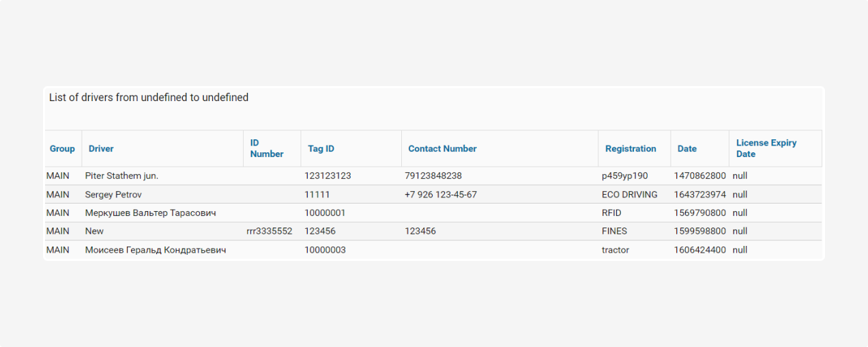Click the Registration column header
868x347 pixels.
(631, 149)
